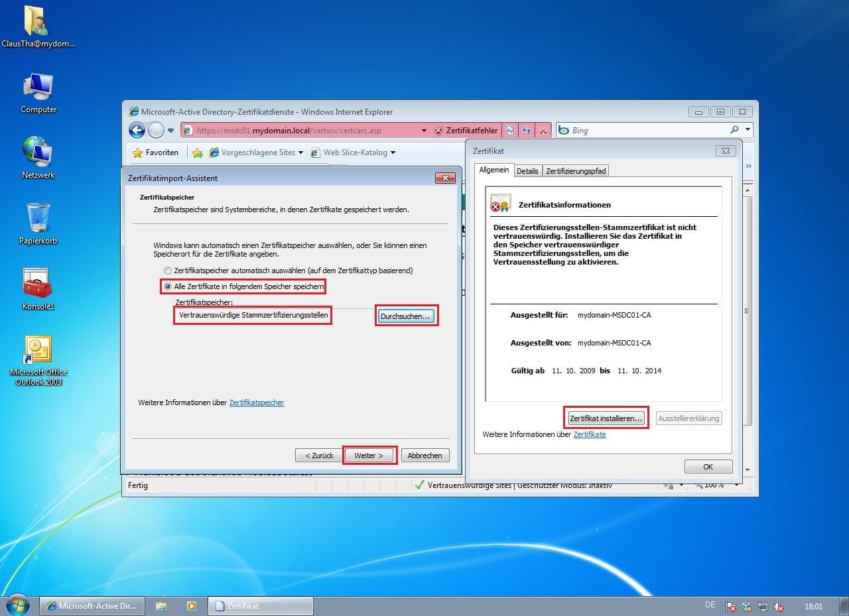
Task: Click the untrusted certificate warning icon
Action: pos(500,204)
